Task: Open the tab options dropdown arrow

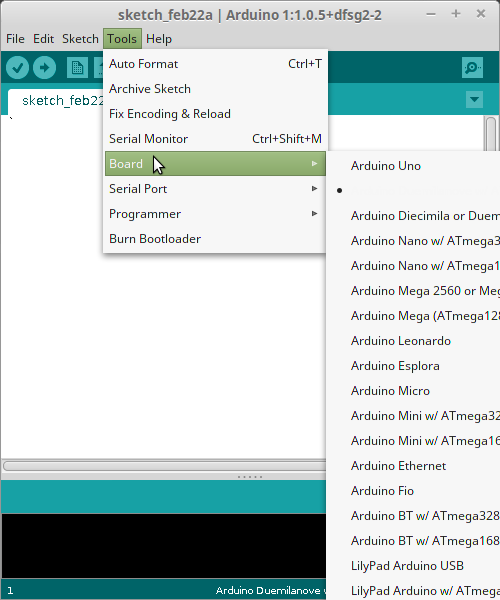Action: [x=474, y=99]
